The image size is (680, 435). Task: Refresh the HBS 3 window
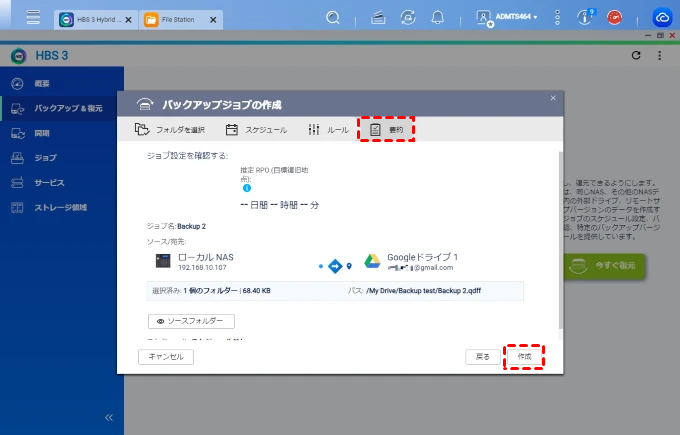[636, 56]
